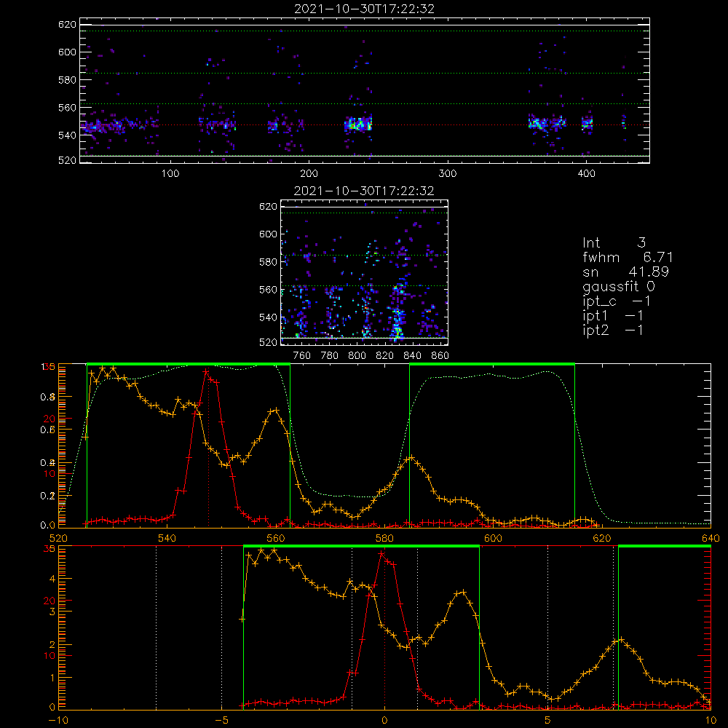Click the top plot title 2021-10-30T17:22:32
The height and width of the screenshot is (728, 728).
click(364, 9)
